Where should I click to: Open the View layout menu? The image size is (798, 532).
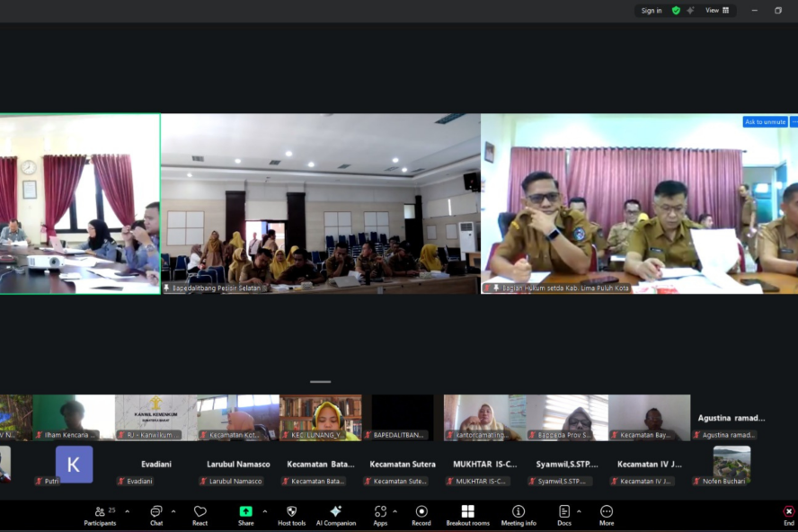tap(717, 11)
